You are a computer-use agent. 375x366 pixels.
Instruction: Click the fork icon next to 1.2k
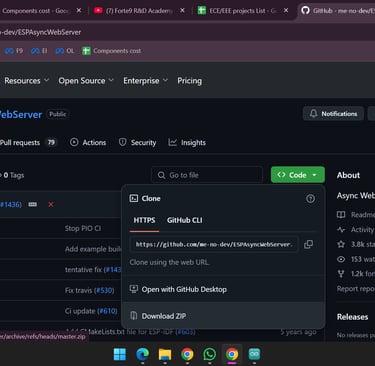(341, 274)
